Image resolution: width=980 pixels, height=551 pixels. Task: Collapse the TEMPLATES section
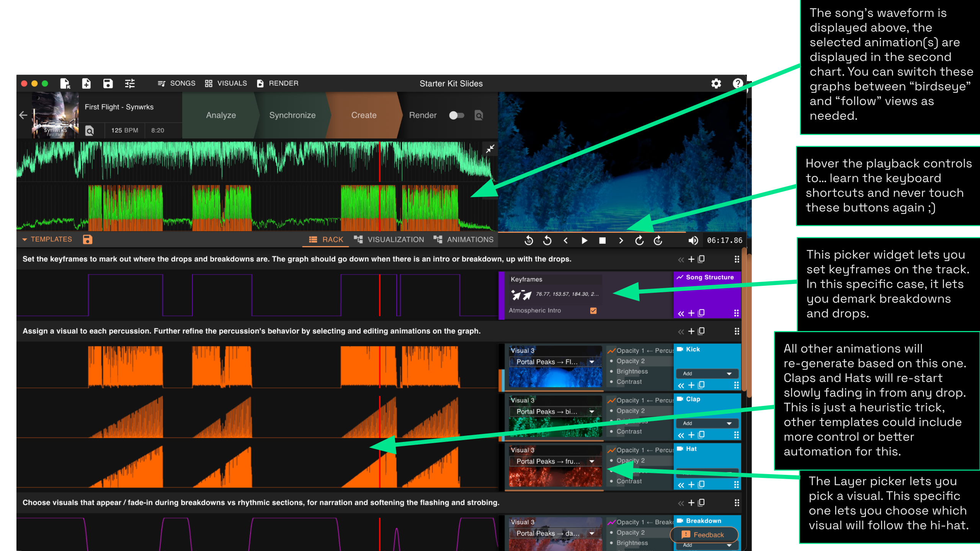point(25,239)
